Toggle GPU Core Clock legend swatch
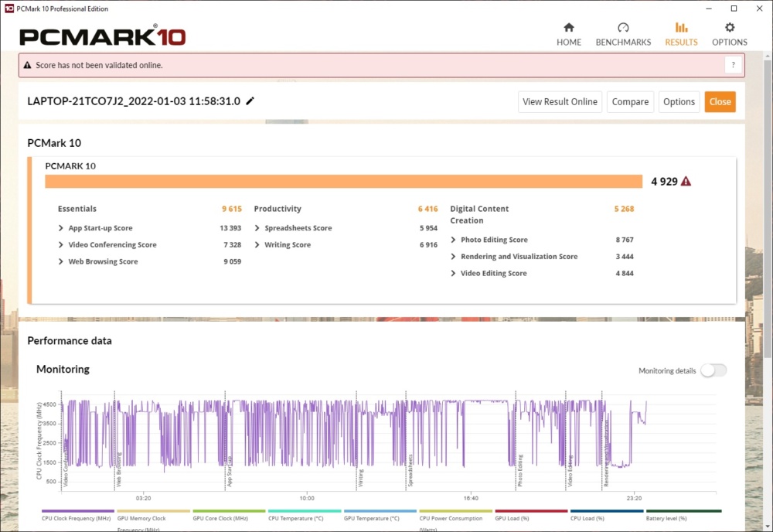The height and width of the screenshot is (532, 773). tap(229, 511)
